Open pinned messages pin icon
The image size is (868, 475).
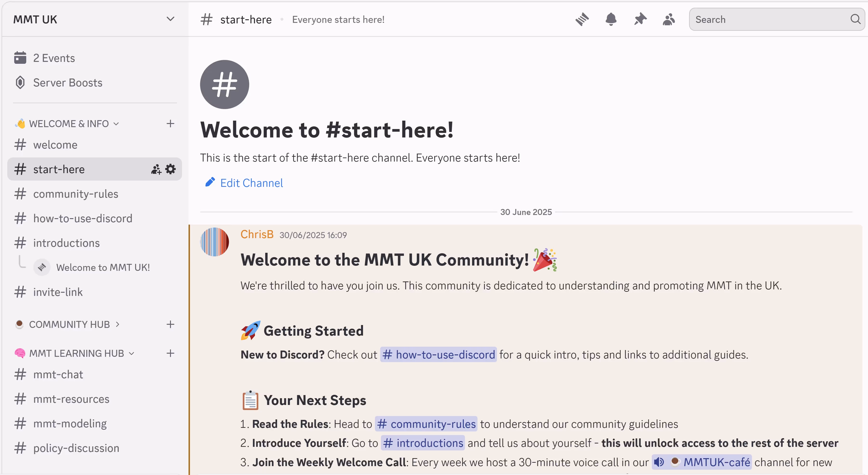tap(640, 19)
